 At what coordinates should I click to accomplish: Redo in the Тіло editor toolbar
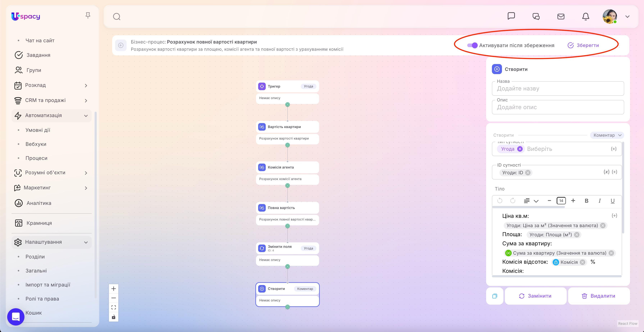(513, 201)
